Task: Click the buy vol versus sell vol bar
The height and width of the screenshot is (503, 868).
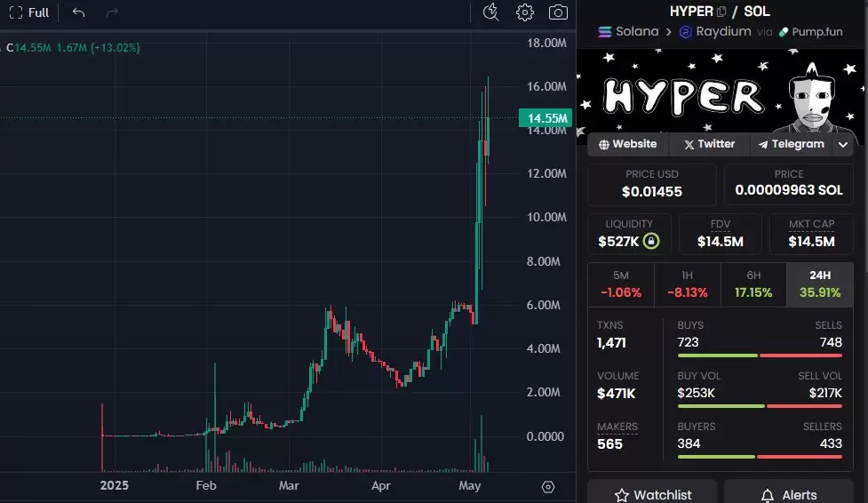Action: coord(760,406)
